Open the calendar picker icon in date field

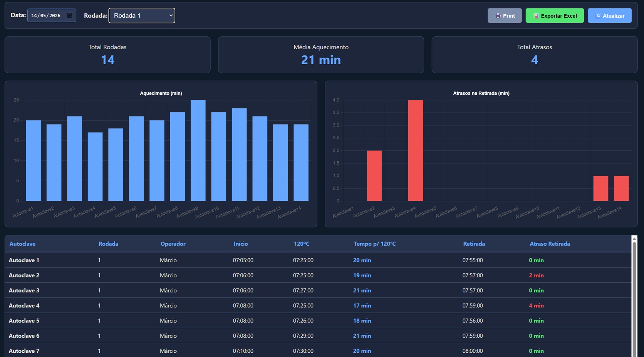point(70,15)
